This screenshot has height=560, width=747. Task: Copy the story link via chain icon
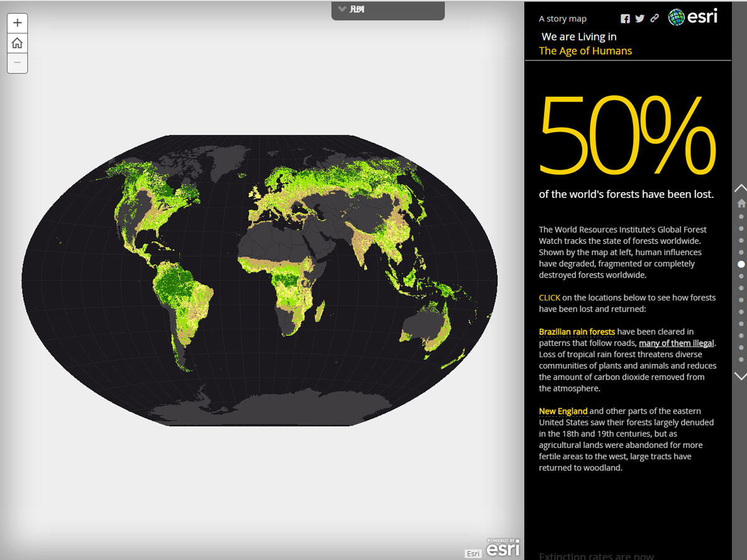click(654, 19)
